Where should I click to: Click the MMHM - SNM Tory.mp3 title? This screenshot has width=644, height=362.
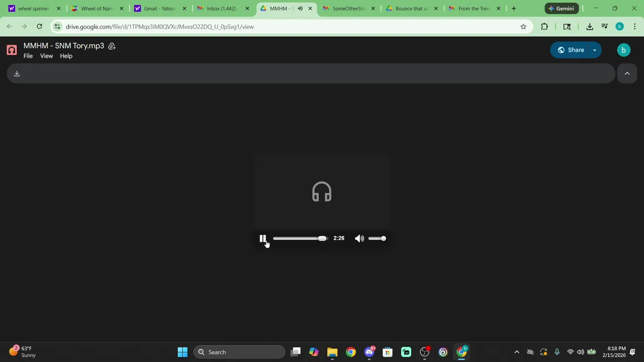(x=64, y=46)
